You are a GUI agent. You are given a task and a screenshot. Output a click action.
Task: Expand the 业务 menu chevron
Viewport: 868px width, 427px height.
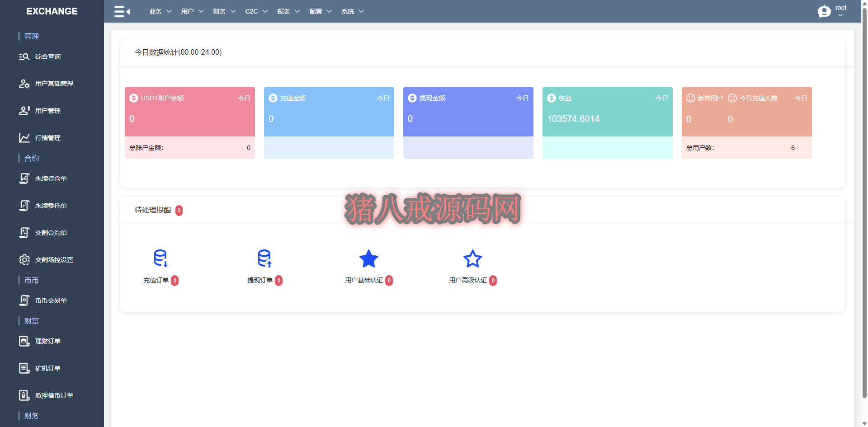(169, 11)
